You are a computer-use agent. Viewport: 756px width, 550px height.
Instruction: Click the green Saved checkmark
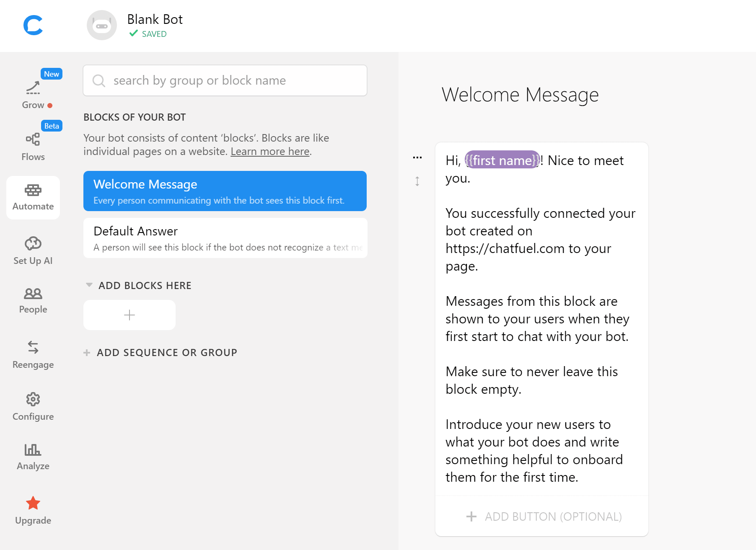click(x=134, y=34)
